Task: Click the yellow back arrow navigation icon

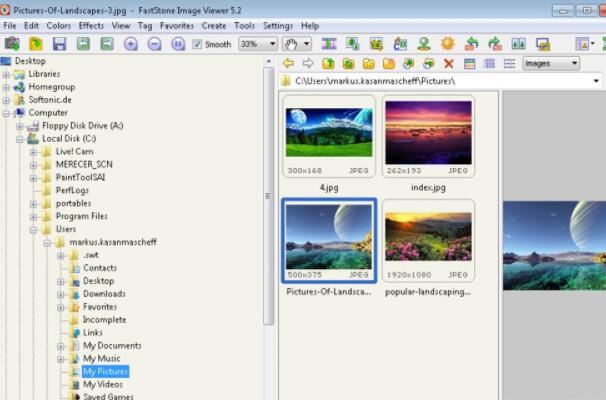Action: (x=288, y=64)
